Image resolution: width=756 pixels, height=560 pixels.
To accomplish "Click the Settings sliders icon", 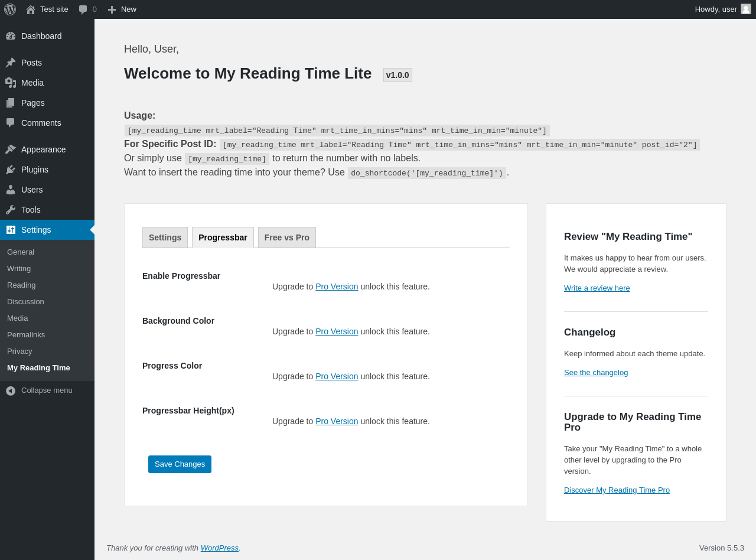I will pyautogui.click(x=11, y=230).
